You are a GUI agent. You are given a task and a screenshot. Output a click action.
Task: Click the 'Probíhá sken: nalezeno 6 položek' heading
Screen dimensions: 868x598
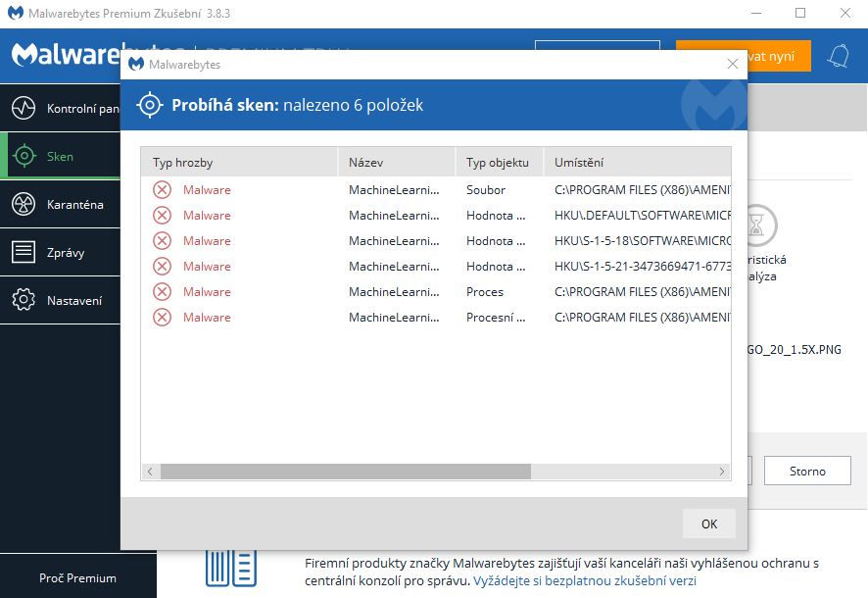pos(297,105)
